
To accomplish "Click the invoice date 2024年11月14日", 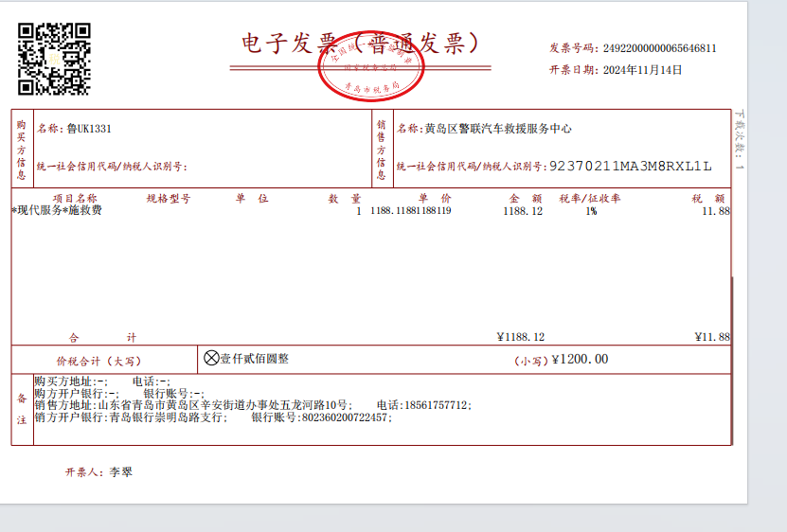I will (x=642, y=69).
